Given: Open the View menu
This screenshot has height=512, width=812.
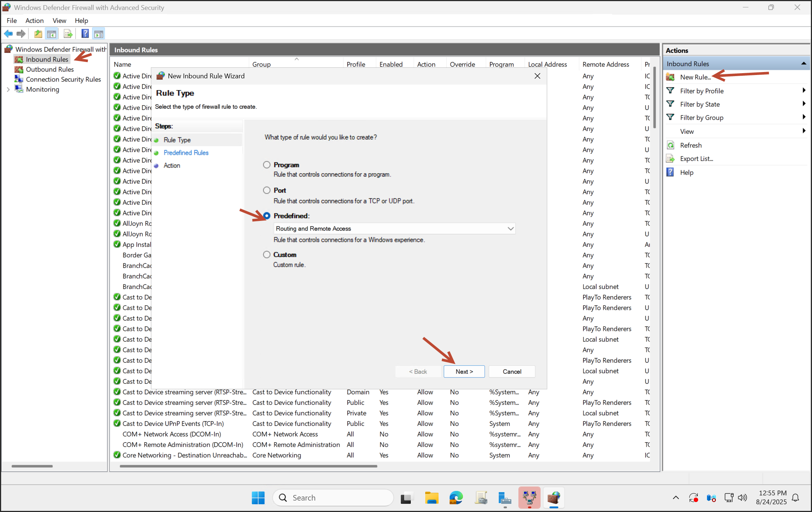Looking at the screenshot, I should (x=59, y=21).
